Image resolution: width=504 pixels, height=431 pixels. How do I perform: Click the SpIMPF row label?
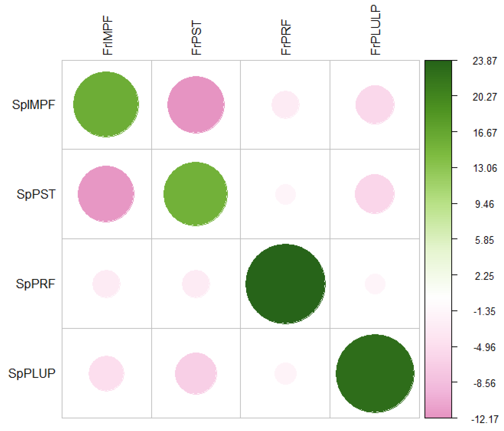(33, 105)
